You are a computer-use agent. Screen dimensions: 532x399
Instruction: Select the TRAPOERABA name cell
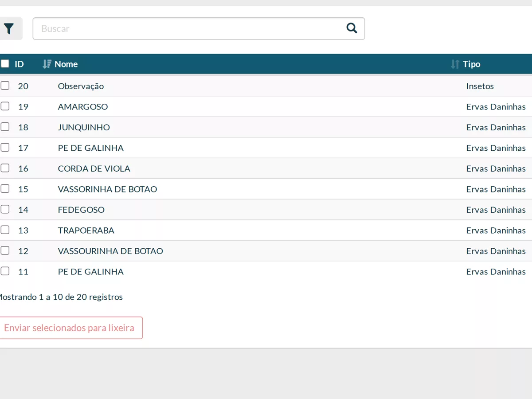coord(86,231)
